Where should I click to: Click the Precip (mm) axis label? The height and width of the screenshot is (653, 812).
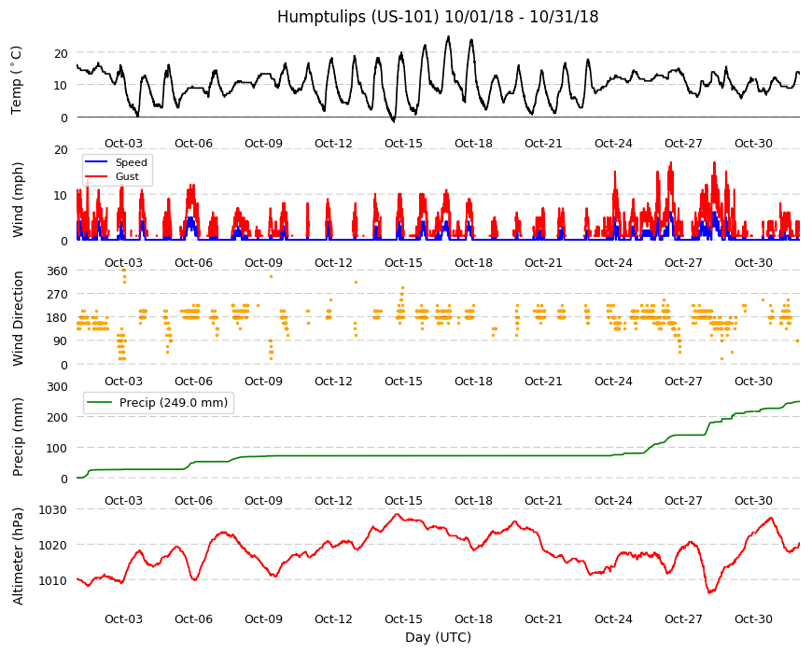tap(18, 437)
